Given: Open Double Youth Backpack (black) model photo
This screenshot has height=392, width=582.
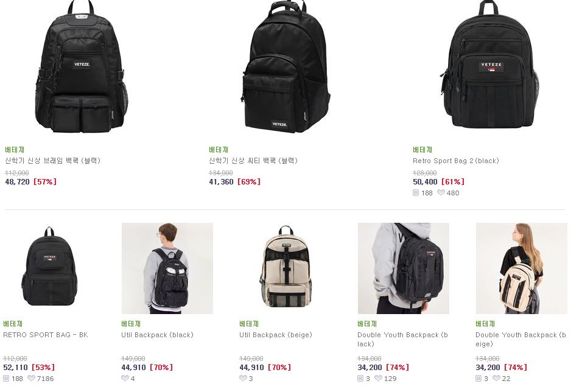Looking at the screenshot, I should pyautogui.click(x=404, y=268).
